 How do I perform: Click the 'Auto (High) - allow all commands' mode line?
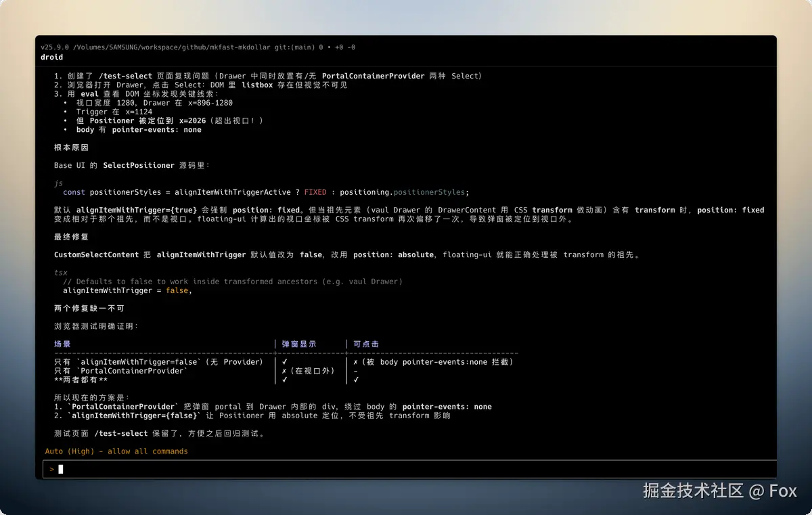tap(116, 451)
